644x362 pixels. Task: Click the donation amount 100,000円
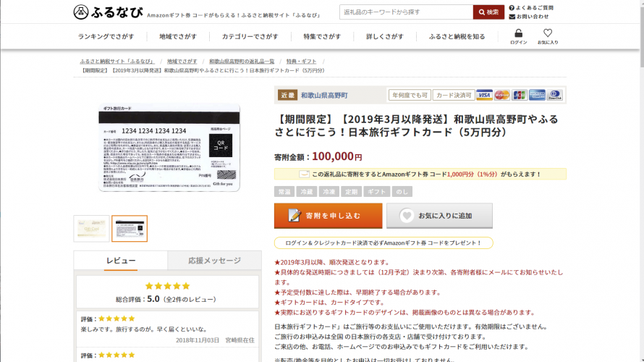(x=337, y=156)
